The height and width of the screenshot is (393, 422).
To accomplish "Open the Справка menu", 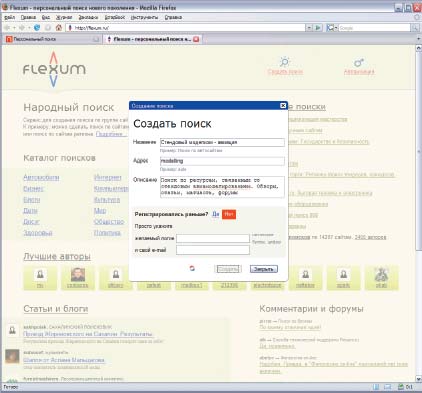I will tap(173, 17).
